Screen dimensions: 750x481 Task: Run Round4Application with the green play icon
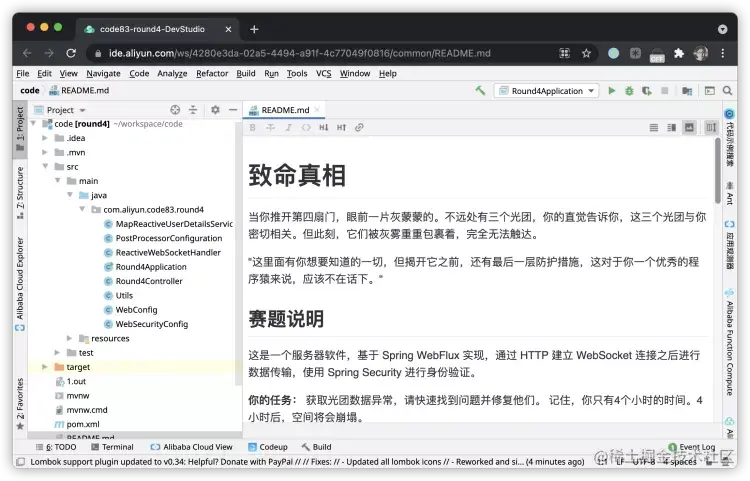click(x=611, y=90)
